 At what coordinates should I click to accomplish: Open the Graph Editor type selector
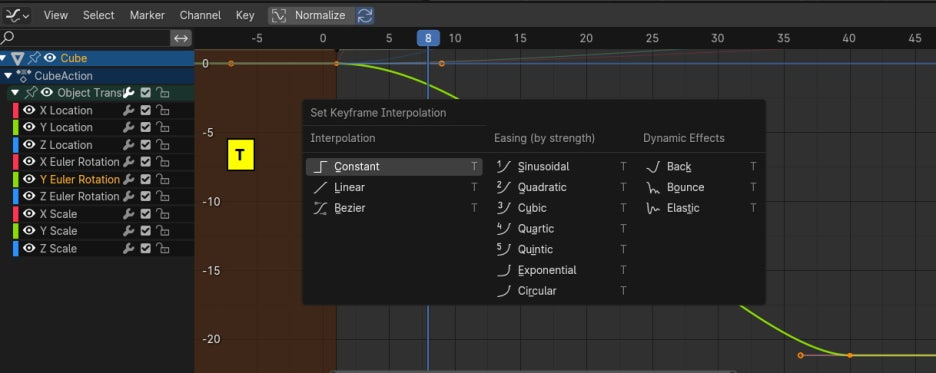coord(17,16)
